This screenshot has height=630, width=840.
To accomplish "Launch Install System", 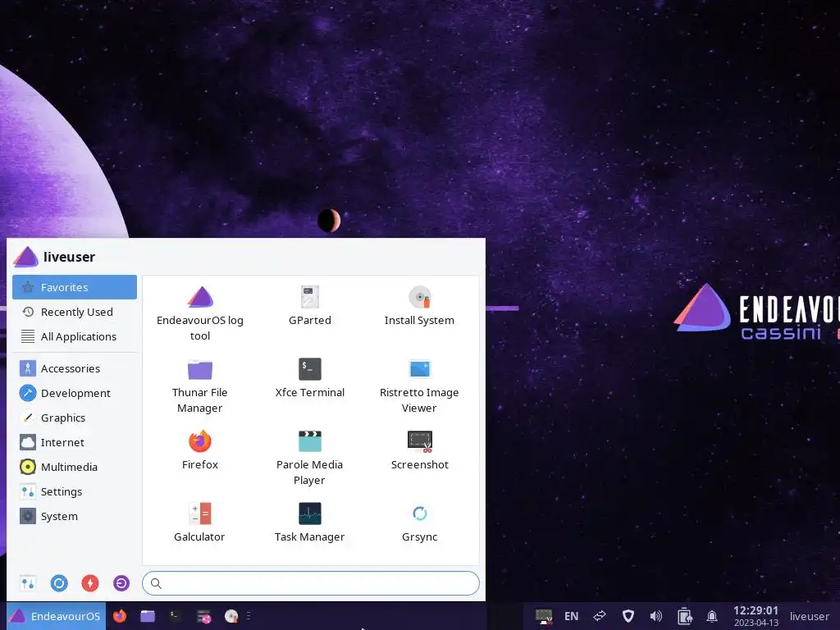I will click(419, 305).
